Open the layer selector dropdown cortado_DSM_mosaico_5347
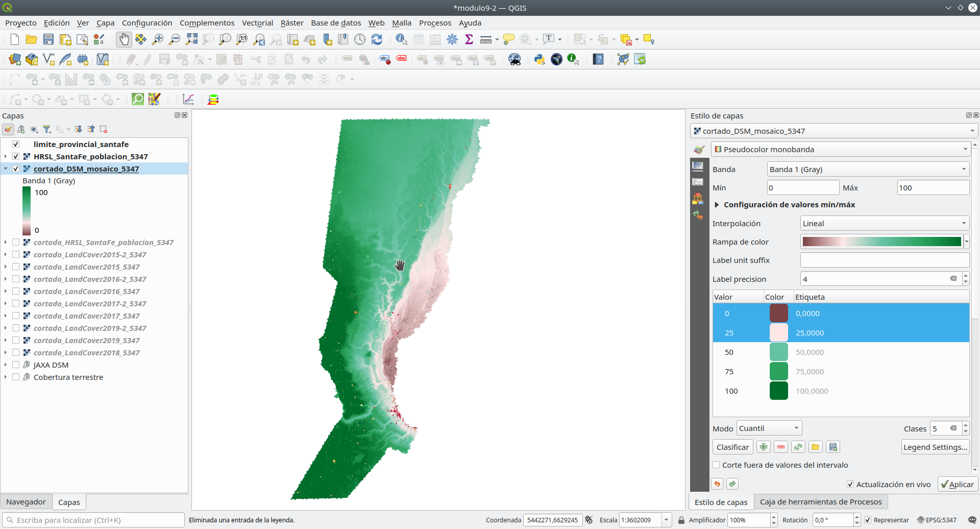The width and height of the screenshot is (980, 529). (x=834, y=131)
